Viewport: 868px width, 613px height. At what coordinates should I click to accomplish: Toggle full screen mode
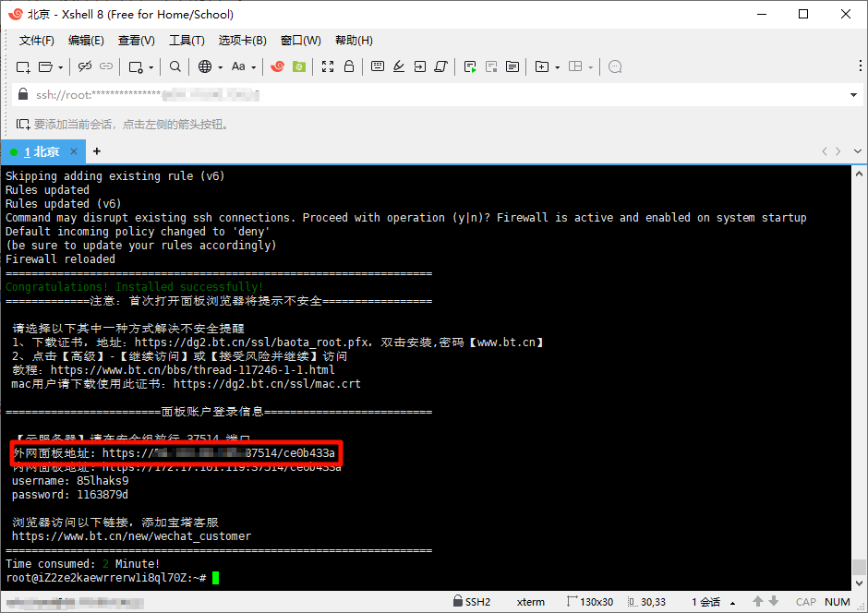coord(327,66)
